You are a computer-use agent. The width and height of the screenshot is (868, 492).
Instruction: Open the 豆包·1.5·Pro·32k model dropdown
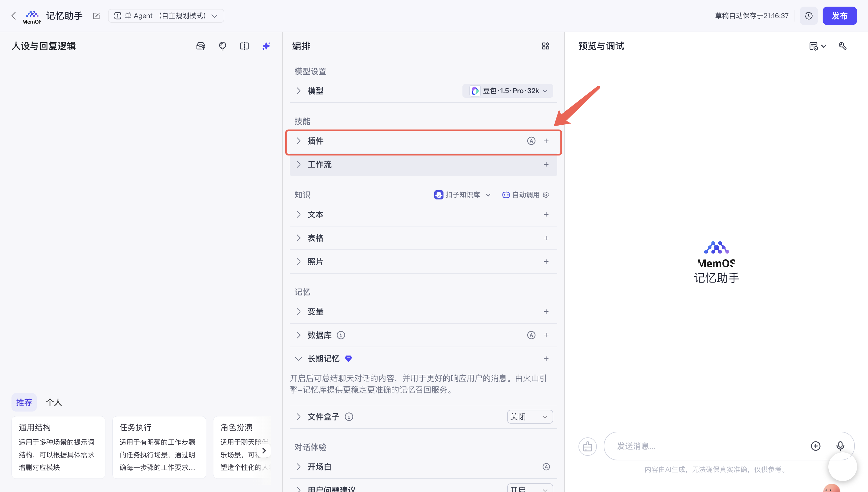[x=508, y=91]
